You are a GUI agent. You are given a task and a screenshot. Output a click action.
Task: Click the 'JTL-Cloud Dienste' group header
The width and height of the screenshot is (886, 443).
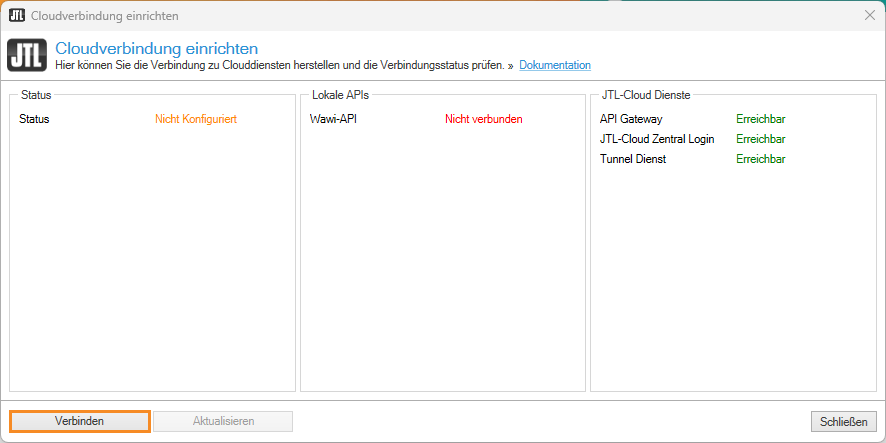click(x=646, y=95)
